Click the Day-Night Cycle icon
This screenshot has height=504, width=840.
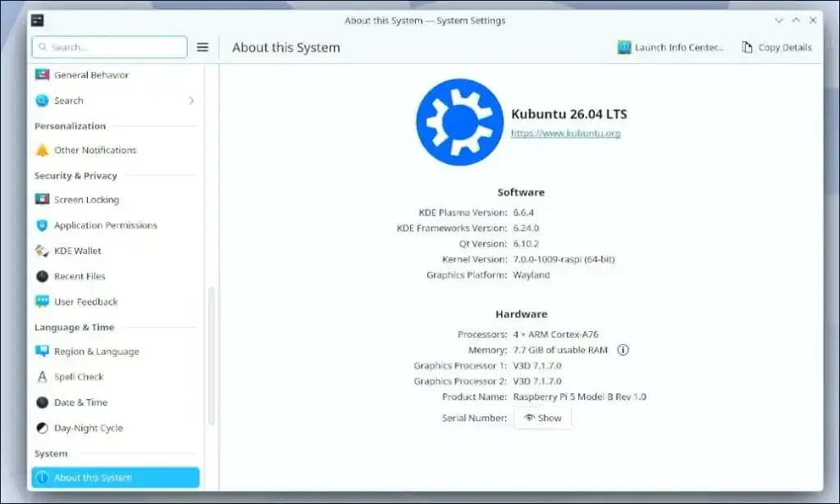(42, 428)
